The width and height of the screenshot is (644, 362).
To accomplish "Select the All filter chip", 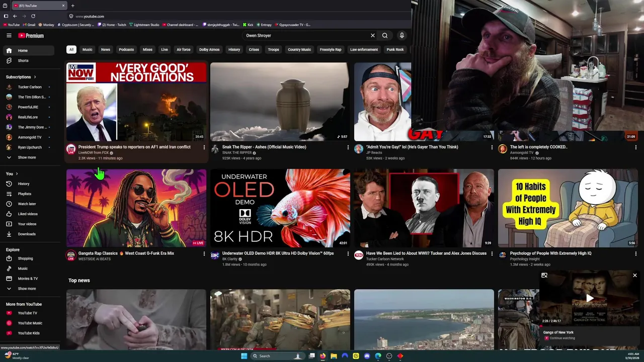I will tap(71, 50).
